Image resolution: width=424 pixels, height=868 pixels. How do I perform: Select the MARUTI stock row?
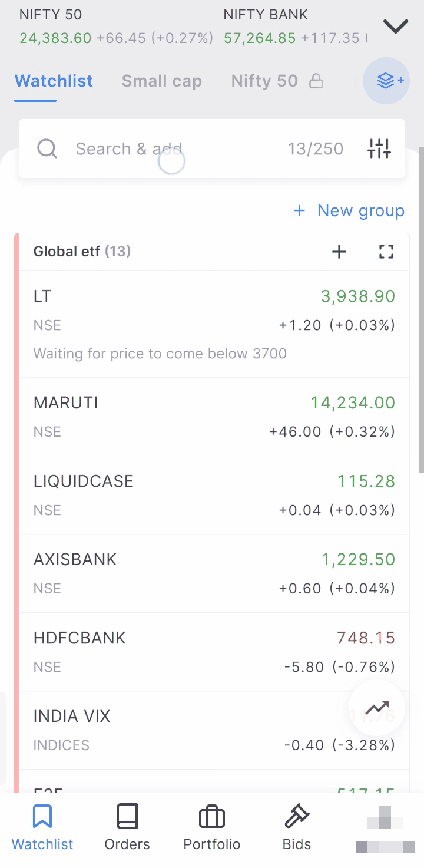coord(214,417)
